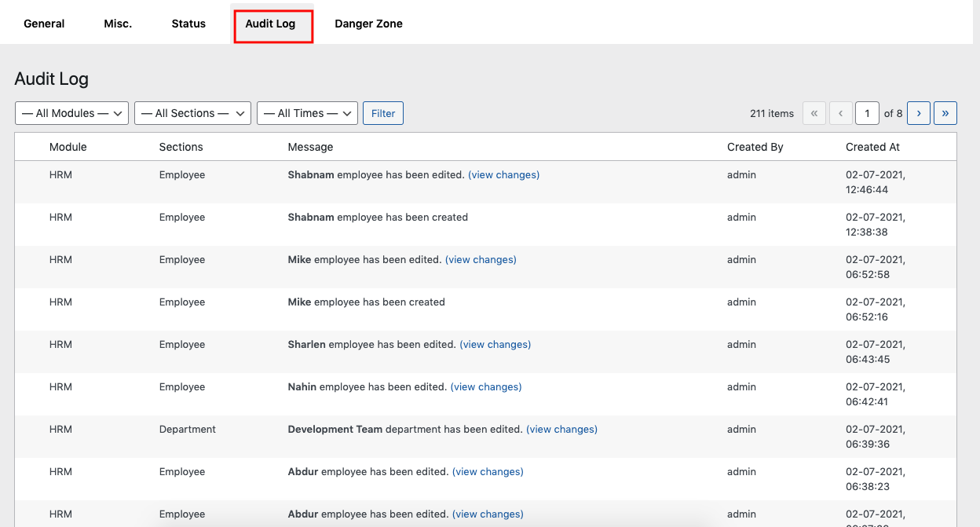This screenshot has width=980, height=527.
Task: Open the All Modules dropdown
Action: [x=71, y=113]
